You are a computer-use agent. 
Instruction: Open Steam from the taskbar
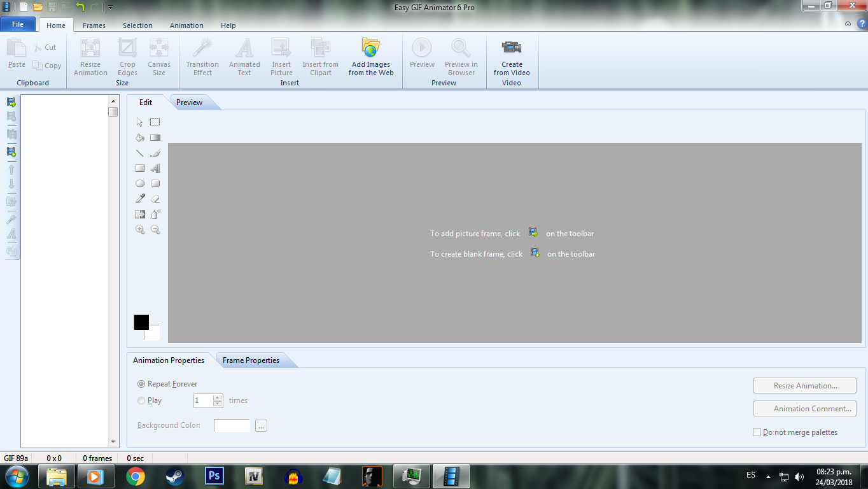(x=175, y=476)
